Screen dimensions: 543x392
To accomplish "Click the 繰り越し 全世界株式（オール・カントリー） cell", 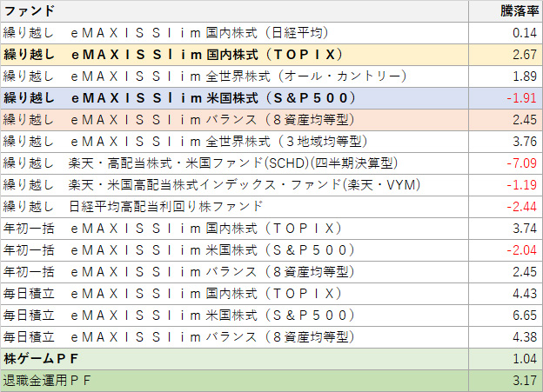I will pyautogui.click(x=191, y=76).
